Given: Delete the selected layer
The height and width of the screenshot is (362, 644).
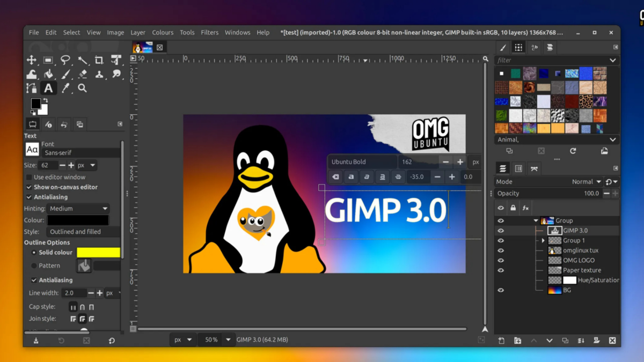Looking at the screenshot, I should pyautogui.click(x=612, y=341).
